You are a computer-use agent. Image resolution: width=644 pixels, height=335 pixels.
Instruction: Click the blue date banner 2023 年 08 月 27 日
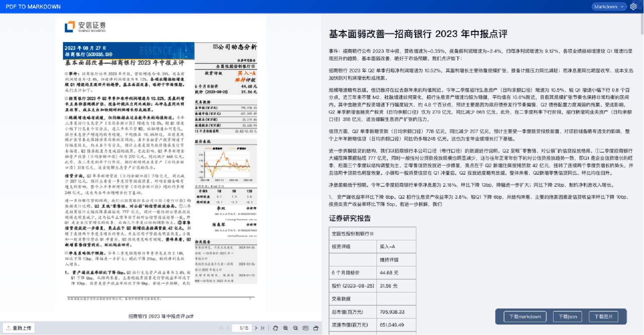pyautogui.click(x=129, y=51)
